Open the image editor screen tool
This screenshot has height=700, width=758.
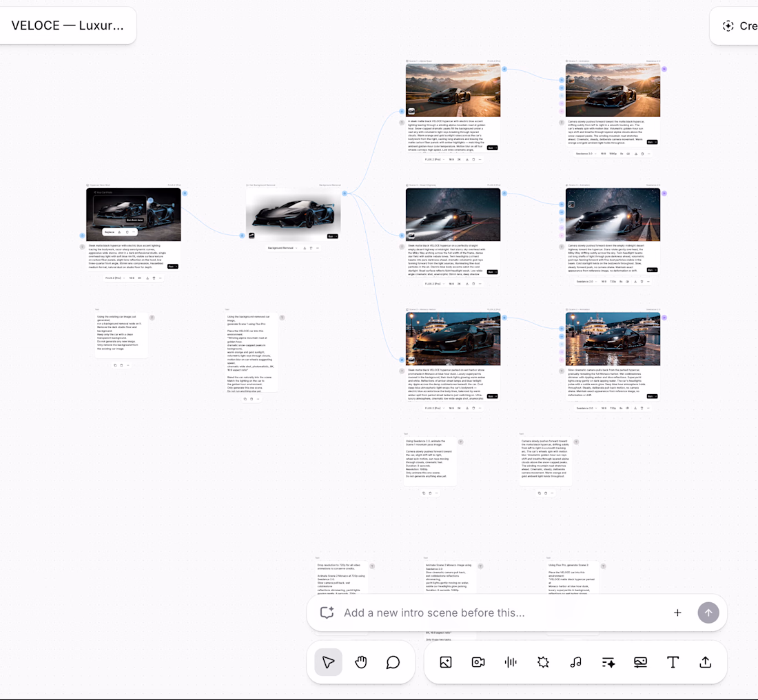coord(641,662)
